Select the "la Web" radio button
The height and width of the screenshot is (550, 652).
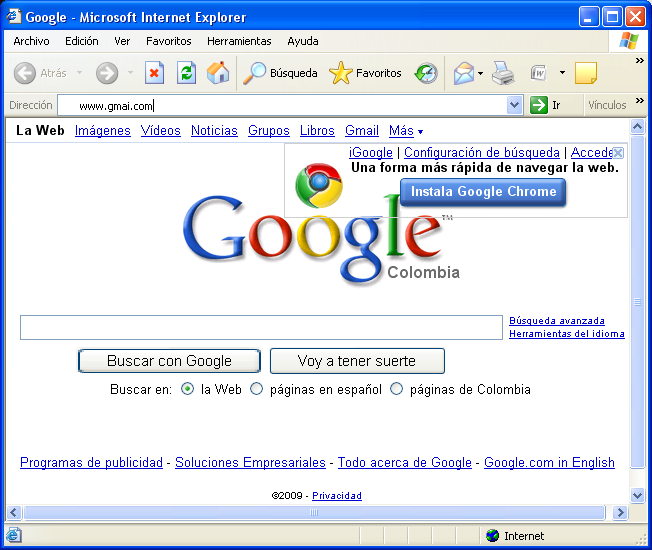pyautogui.click(x=188, y=389)
